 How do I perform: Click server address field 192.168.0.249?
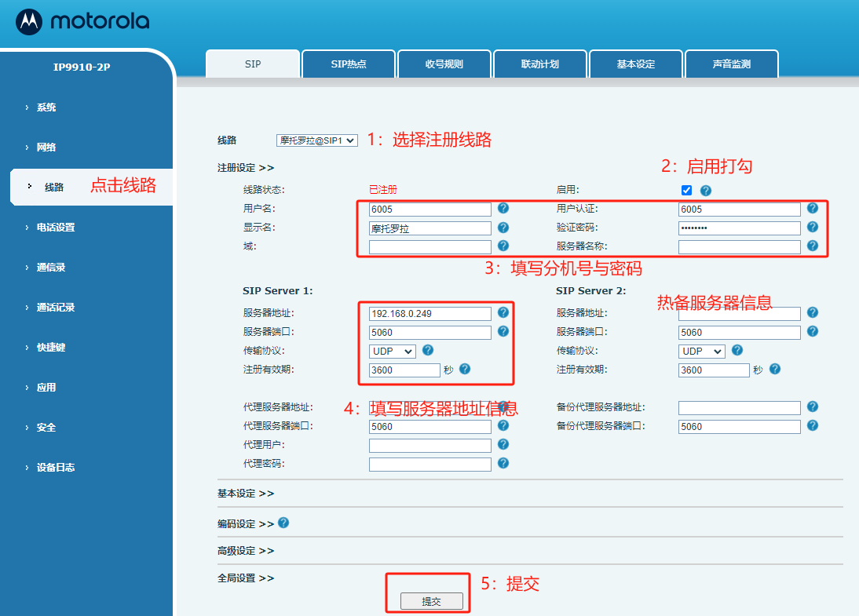[430, 314]
